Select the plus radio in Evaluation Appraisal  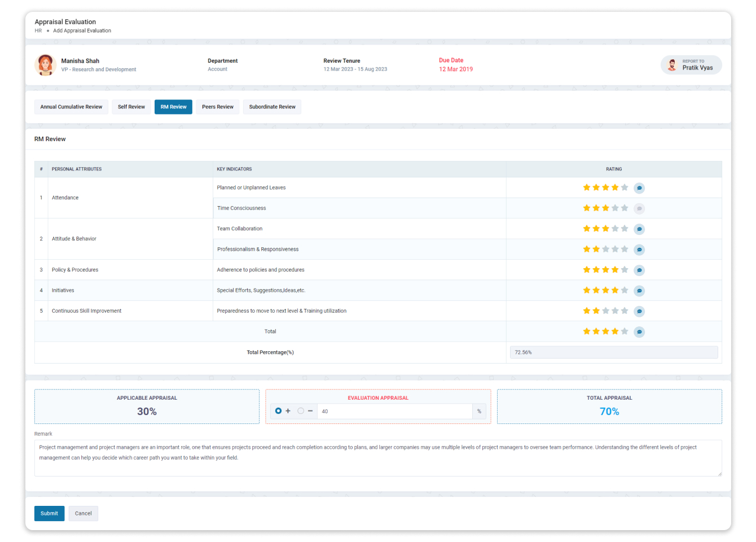pos(279,411)
